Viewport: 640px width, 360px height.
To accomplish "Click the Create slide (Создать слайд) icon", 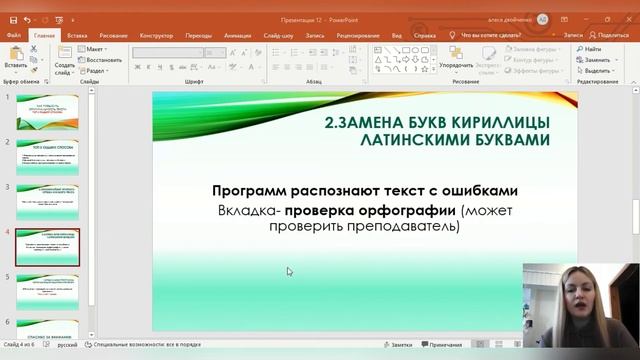I will point(64,53).
